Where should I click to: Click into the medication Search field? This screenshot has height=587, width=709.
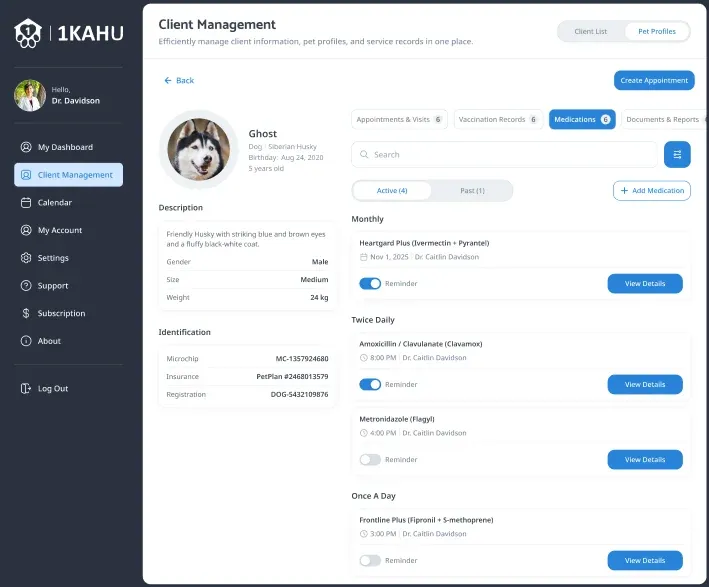(504, 155)
